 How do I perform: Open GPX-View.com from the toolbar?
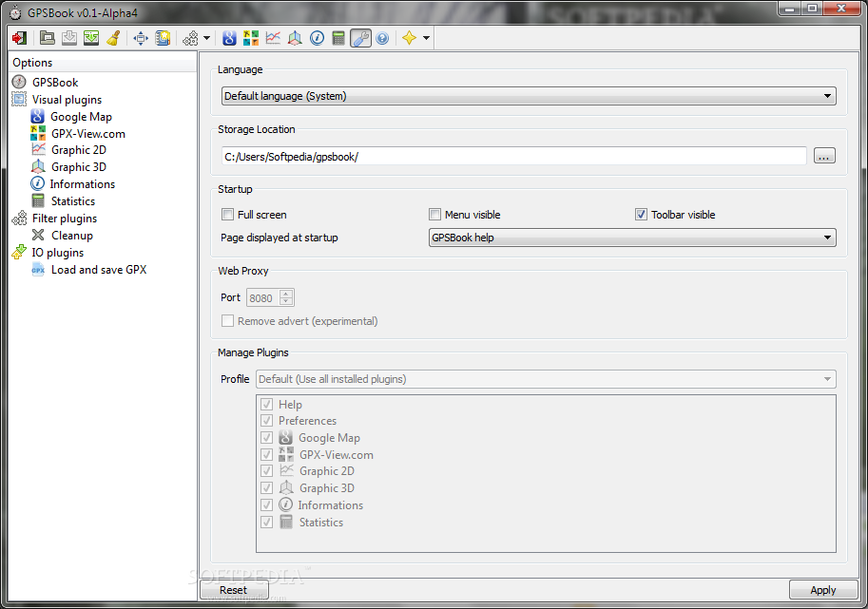[x=251, y=38]
